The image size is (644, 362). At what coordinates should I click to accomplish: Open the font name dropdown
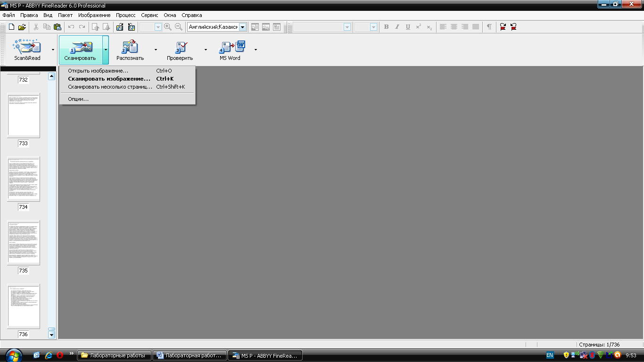[347, 27]
